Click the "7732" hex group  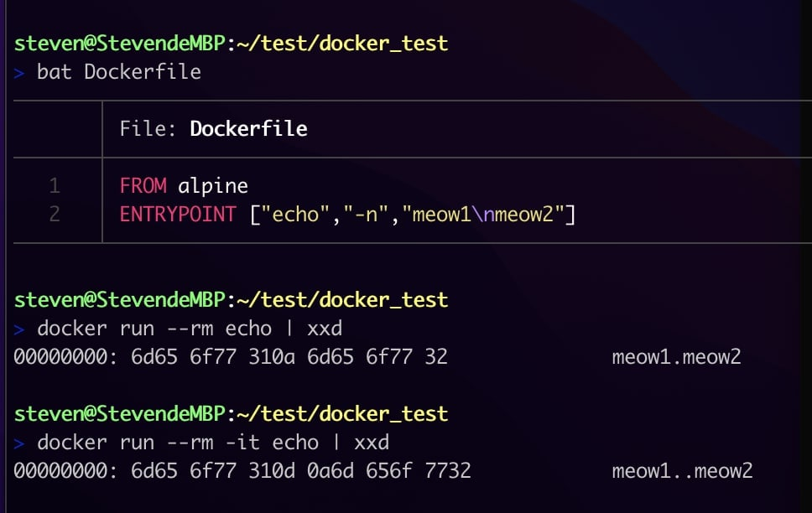(x=447, y=471)
